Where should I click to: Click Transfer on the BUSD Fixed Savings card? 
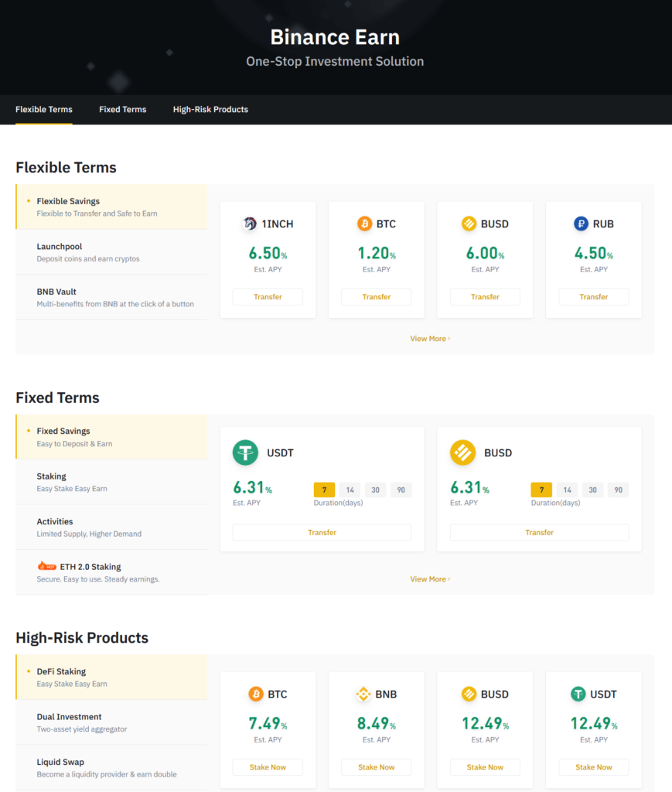tap(539, 532)
